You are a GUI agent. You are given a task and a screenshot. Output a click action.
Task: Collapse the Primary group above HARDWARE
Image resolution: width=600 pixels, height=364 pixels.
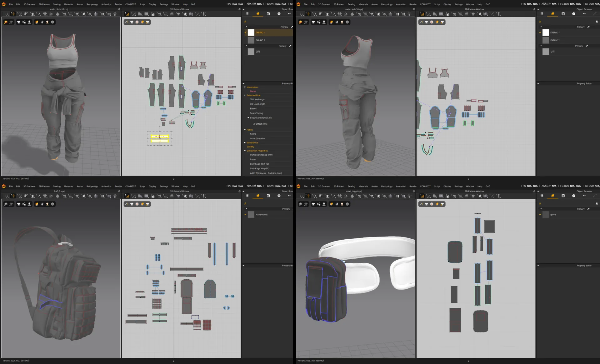click(x=246, y=209)
